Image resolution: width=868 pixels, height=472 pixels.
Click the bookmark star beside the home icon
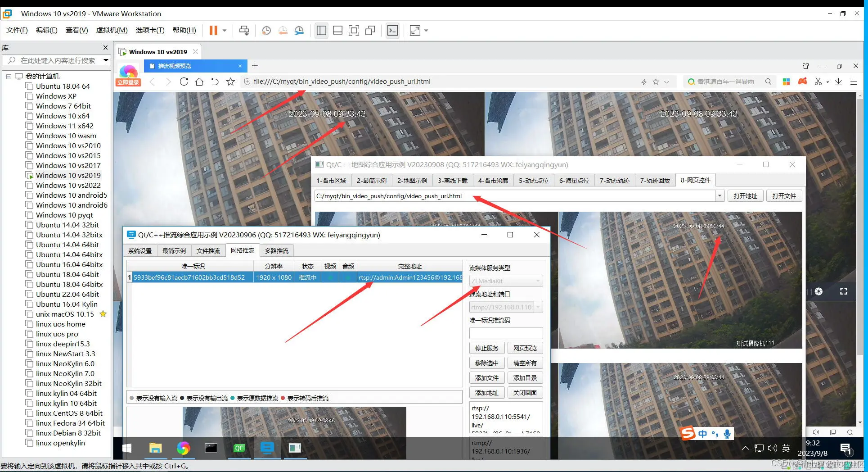click(x=230, y=82)
